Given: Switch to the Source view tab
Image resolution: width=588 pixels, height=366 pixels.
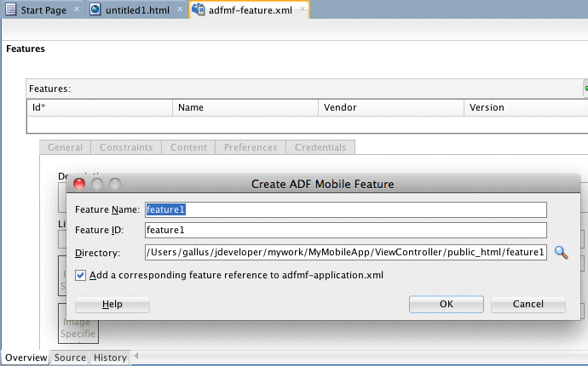Looking at the screenshot, I should (x=70, y=357).
